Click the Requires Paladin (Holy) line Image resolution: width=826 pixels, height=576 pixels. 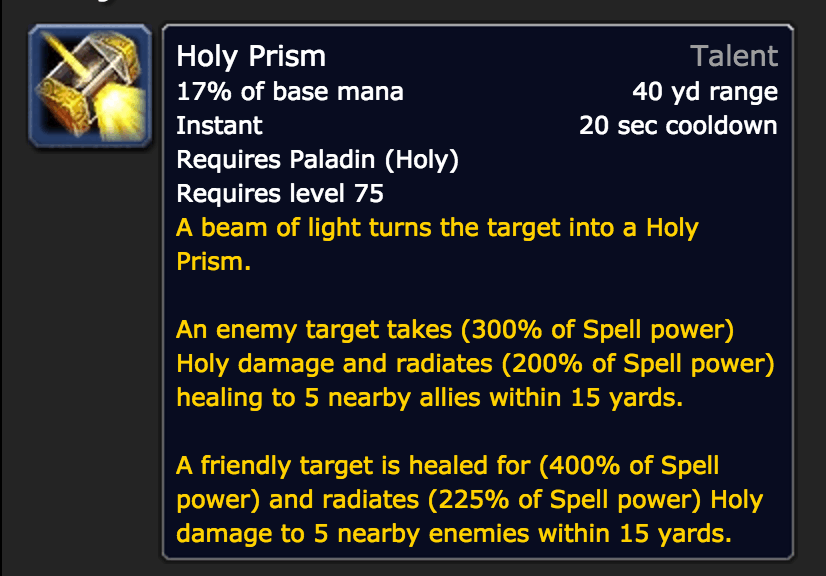pos(317,159)
